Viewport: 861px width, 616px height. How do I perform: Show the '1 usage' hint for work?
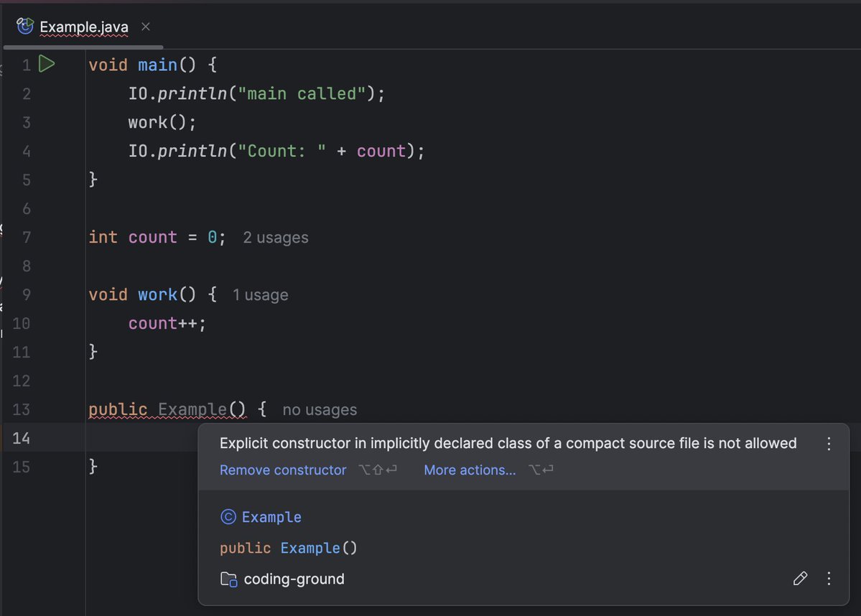coord(260,295)
